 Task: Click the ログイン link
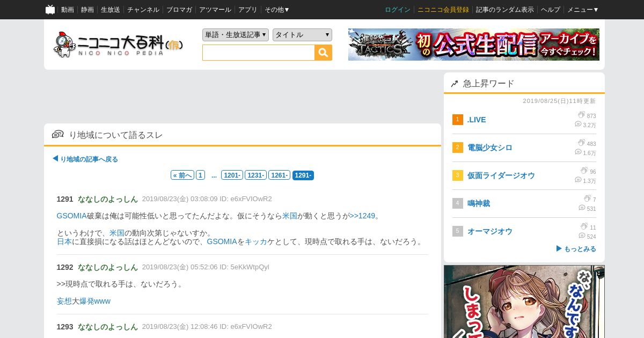click(x=398, y=10)
